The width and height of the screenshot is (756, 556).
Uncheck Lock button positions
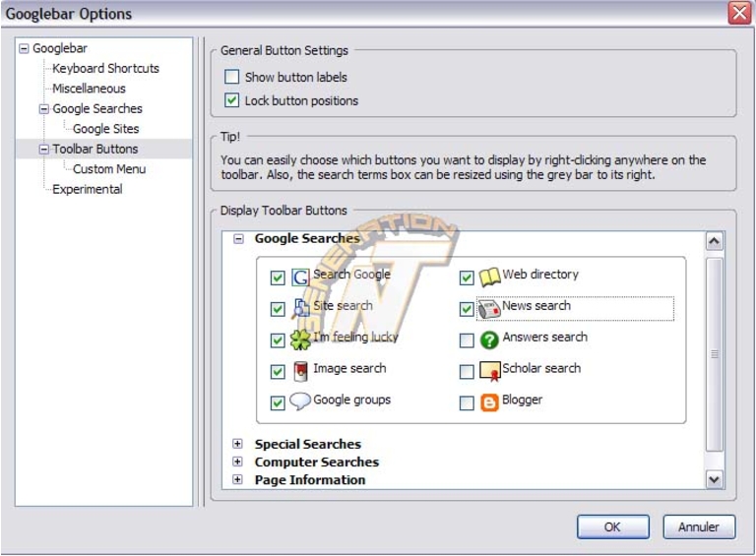[x=232, y=100]
